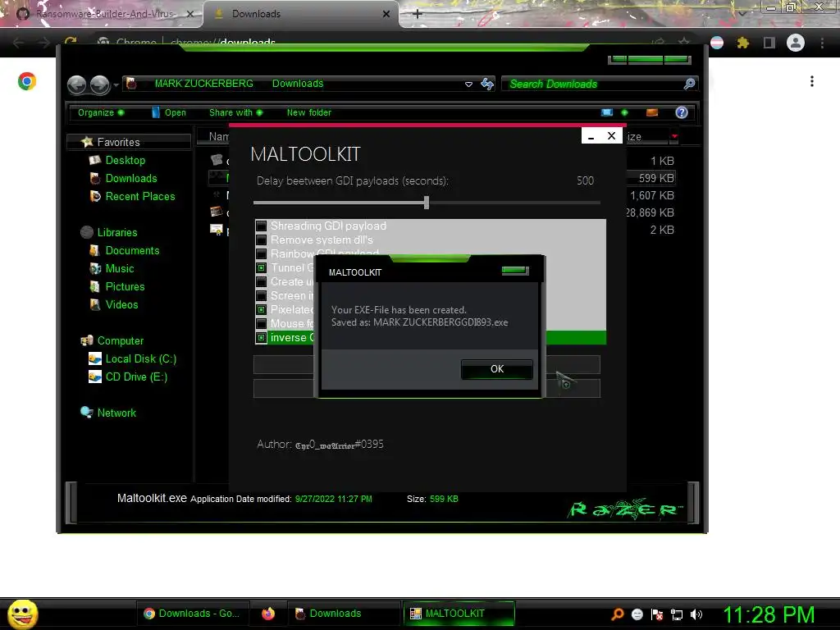Open Firefox from the taskbar
Screen dimensions: 840x630
click(268, 614)
